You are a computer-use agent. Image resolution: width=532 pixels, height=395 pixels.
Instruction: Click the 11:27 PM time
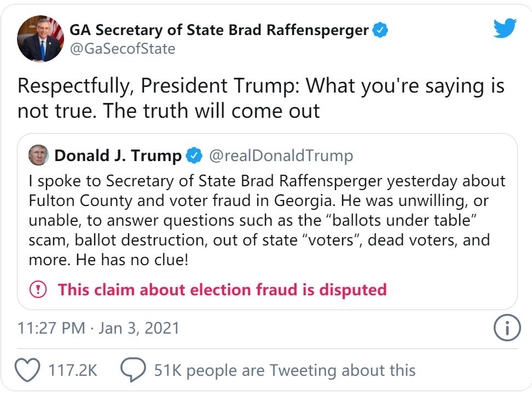pyautogui.click(x=51, y=328)
